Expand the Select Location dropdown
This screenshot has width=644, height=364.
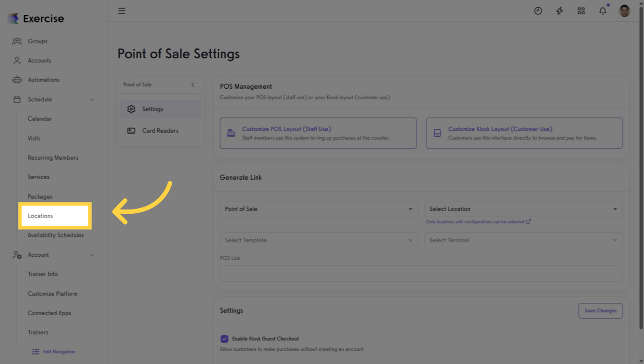tap(523, 209)
